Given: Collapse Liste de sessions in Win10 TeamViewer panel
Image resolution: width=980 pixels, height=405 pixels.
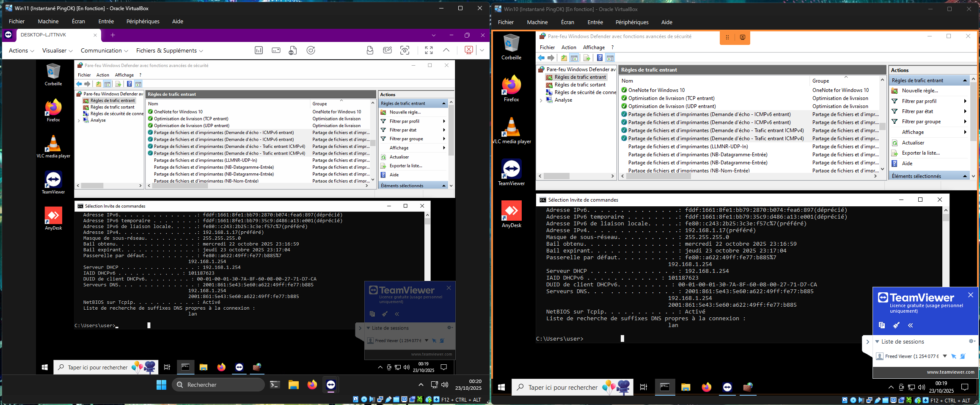Looking at the screenshot, I should [878, 342].
